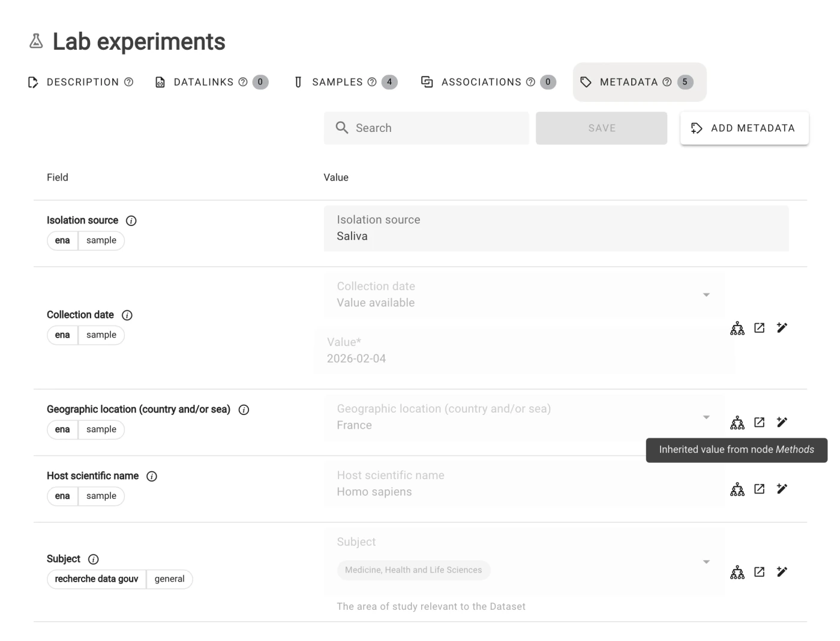Show info for Geographic location field
The image size is (840, 641).
[x=244, y=410]
